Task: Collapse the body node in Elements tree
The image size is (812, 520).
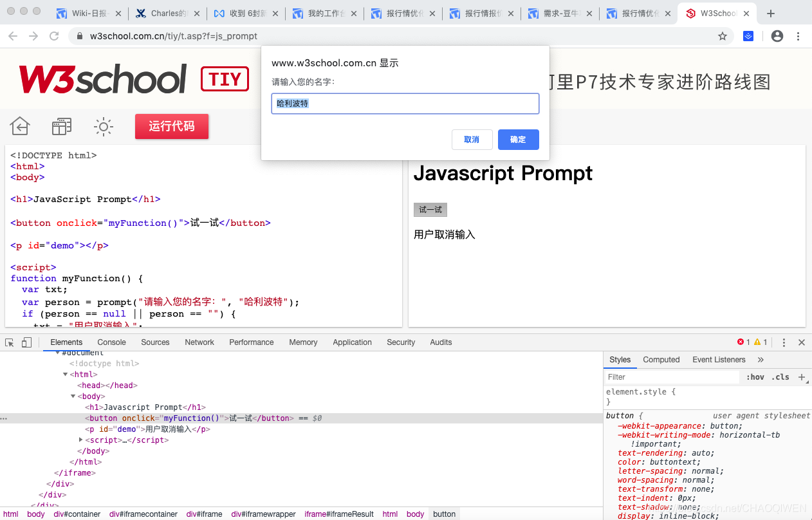Action: click(73, 396)
